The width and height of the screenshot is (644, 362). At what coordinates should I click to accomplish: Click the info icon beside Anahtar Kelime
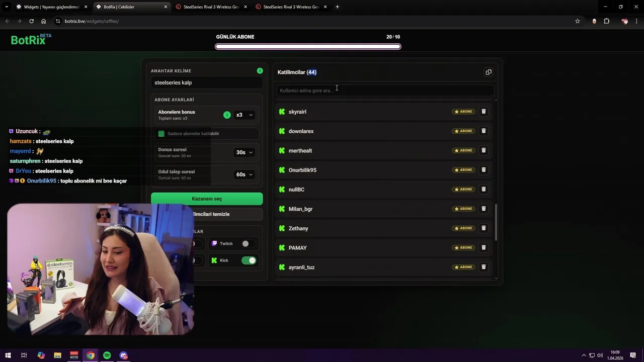260,71
